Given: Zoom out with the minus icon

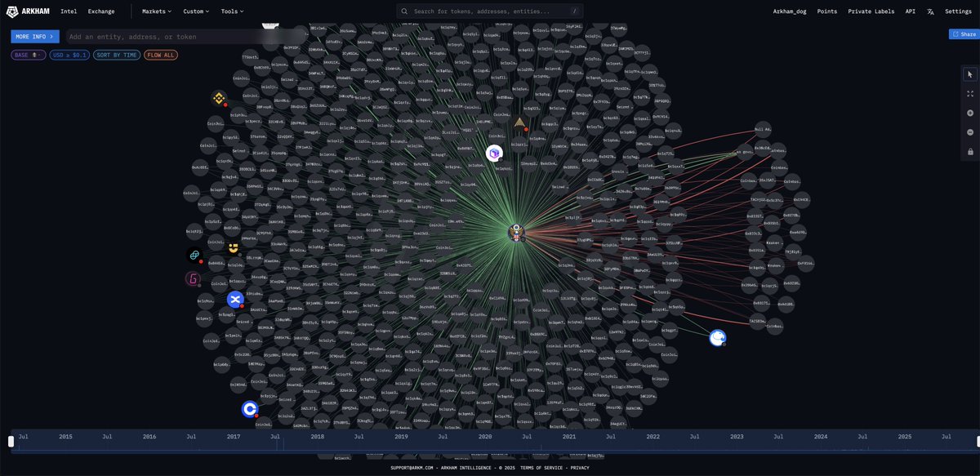Looking at the screenshot, I should click(x=970, y=132).
